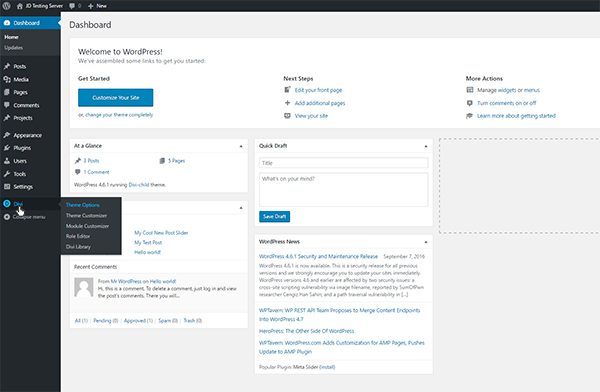Click Edit your front page link
The image size is (600, 392).
(x=318, y=90)
